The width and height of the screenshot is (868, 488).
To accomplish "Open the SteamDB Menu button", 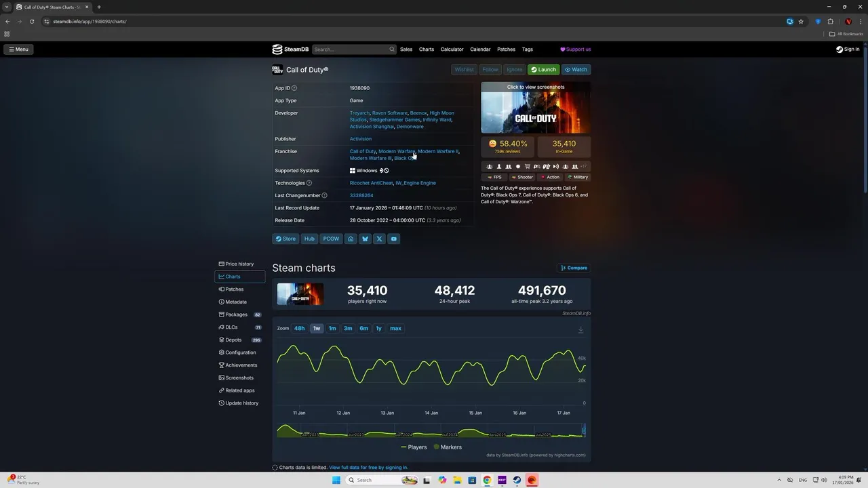I will point(19,49).
